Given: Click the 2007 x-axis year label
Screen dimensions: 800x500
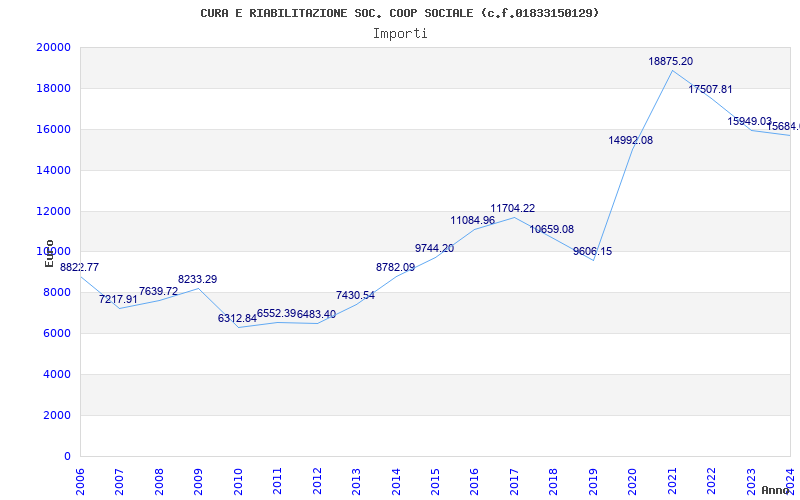Looking at the screenshot, I should (119, 481).
